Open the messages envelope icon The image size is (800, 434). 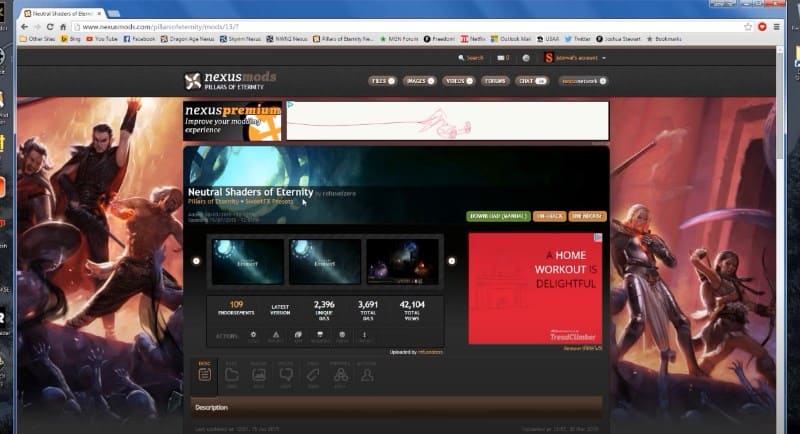(x=503, y=58)
